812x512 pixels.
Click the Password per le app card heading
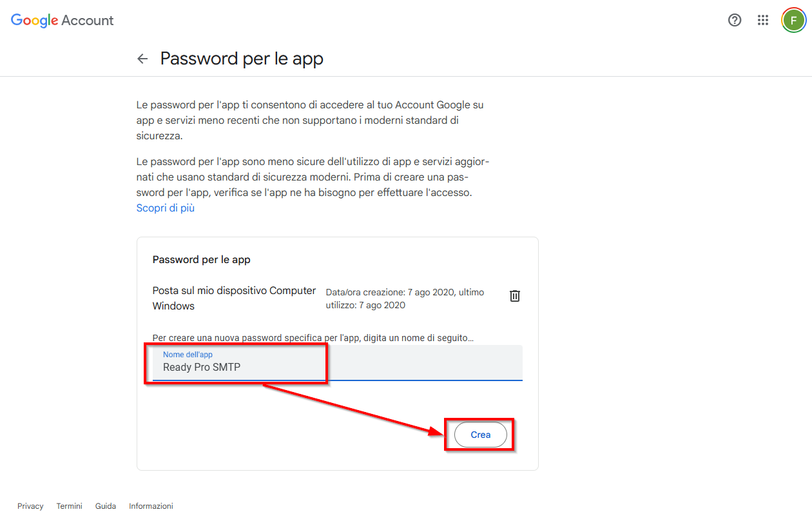click(x=202, y=260)
